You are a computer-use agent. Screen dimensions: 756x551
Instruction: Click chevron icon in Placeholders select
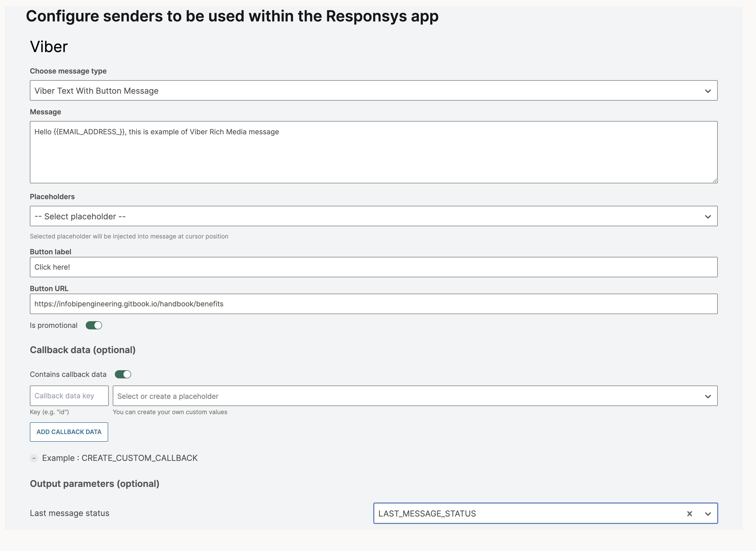point(708,217)
